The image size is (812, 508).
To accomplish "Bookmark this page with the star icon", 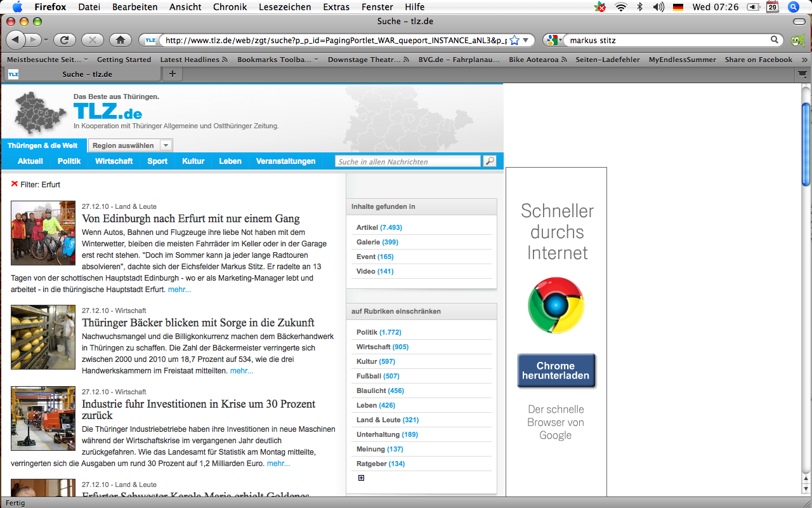I will [x=514, y=40].
